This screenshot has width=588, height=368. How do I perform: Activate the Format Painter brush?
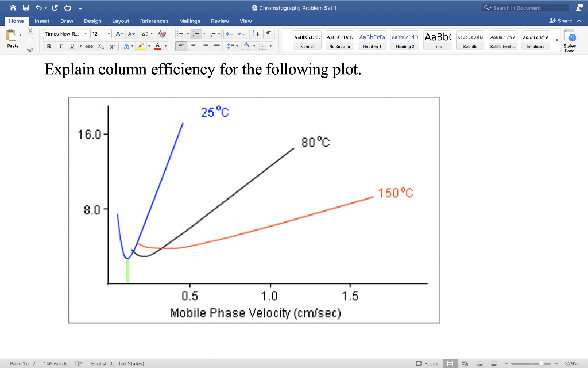click(x=30, y=49)
